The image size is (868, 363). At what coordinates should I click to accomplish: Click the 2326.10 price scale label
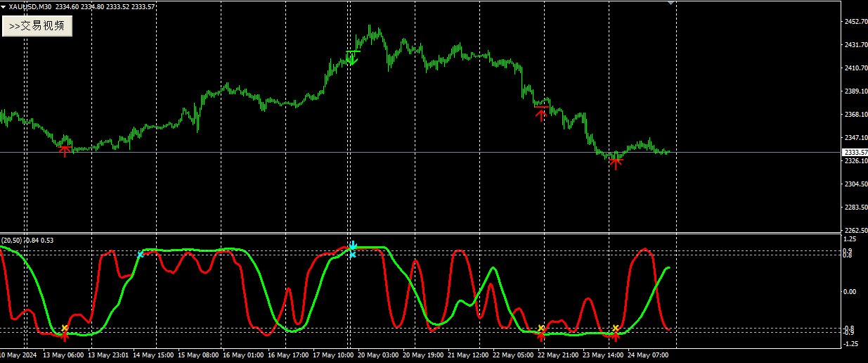coord(855,161)
